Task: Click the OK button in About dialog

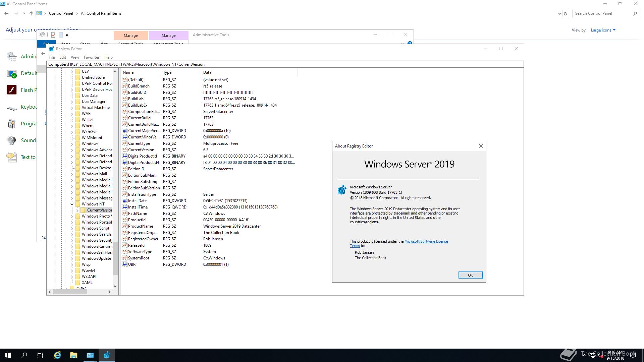Action: tap(470, 275)
